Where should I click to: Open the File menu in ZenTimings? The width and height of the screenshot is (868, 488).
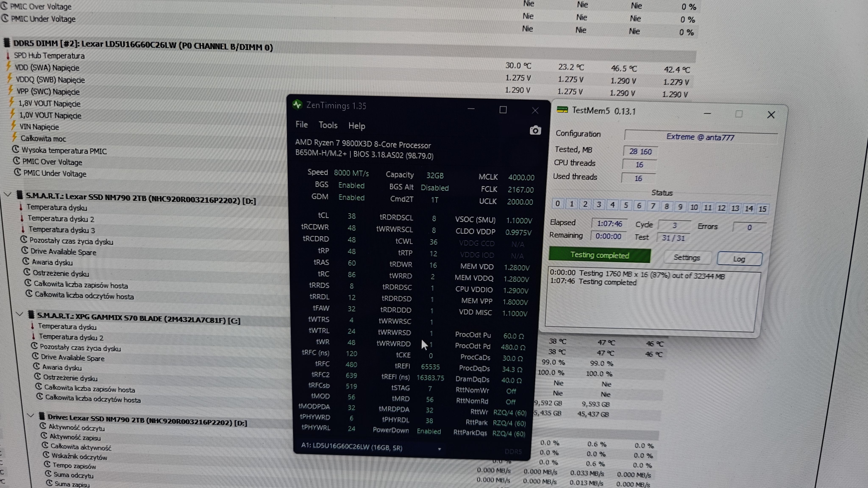pos(302,125)
